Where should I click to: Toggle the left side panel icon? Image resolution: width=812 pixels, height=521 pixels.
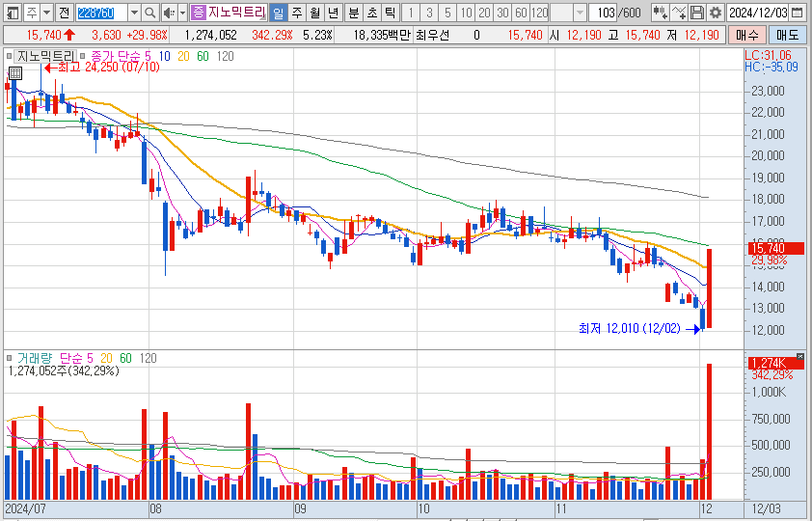point(12,12)
